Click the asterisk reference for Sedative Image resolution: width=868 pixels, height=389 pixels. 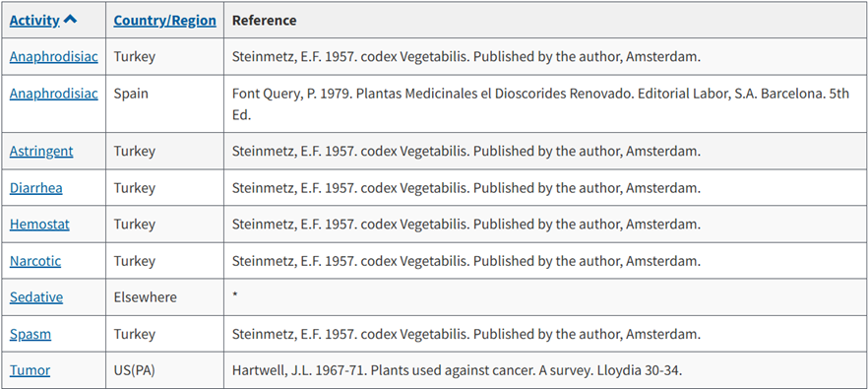[x=234, y=296]
